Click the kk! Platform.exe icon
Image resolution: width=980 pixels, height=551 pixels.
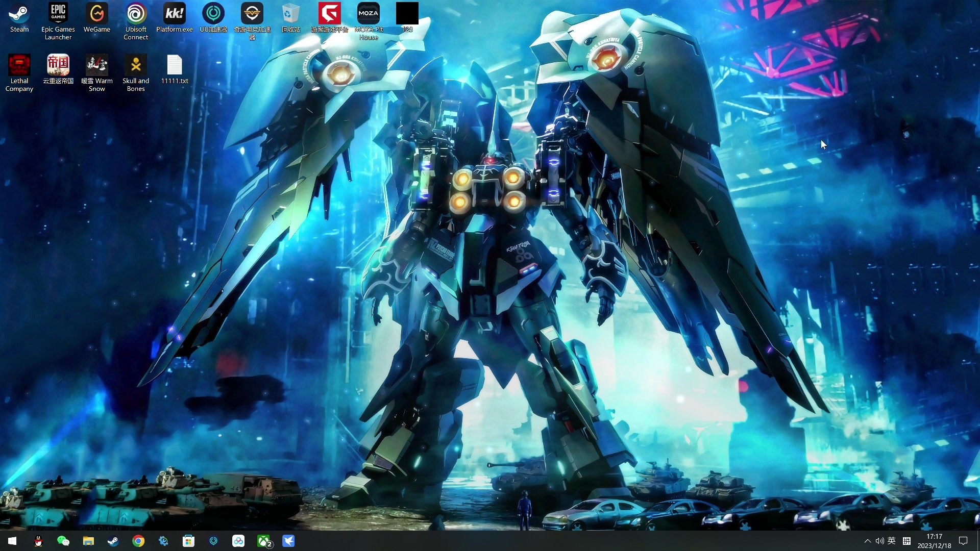click(175, 14)
